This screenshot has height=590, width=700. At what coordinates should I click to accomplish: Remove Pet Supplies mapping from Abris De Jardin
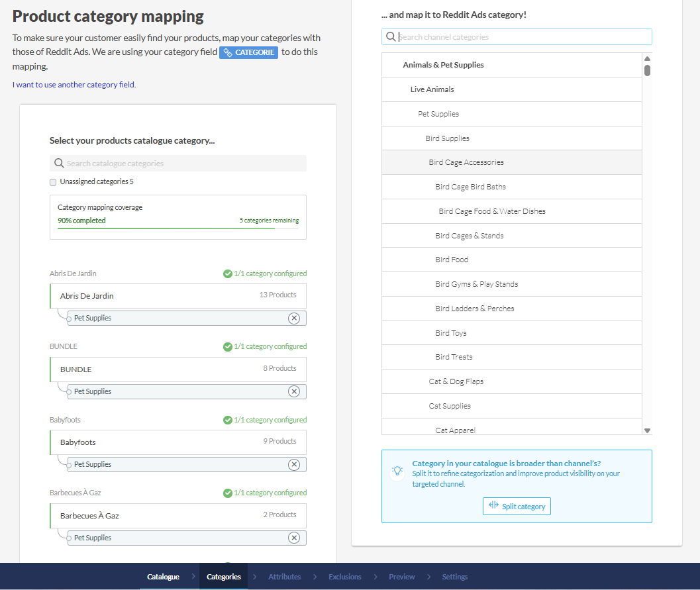click(294, 319)
